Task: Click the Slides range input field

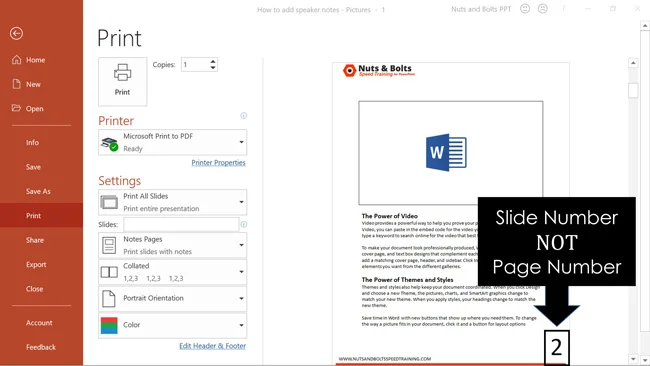Action: pos(181,224)
